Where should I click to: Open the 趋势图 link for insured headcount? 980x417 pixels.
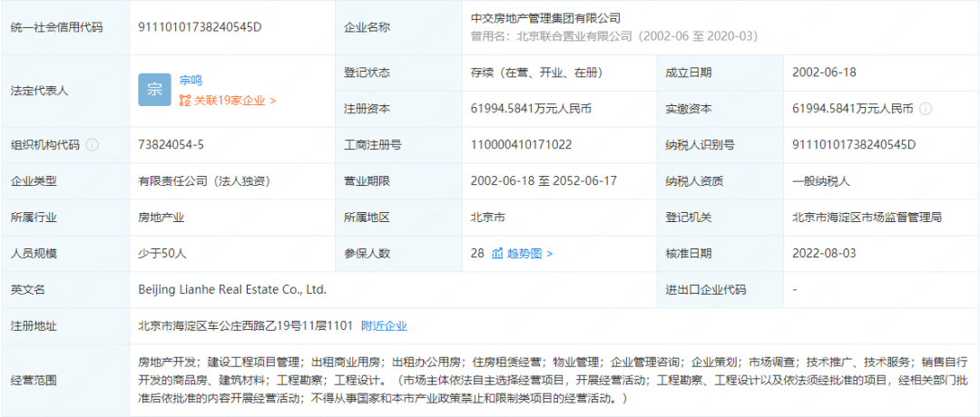pos(529,254)
